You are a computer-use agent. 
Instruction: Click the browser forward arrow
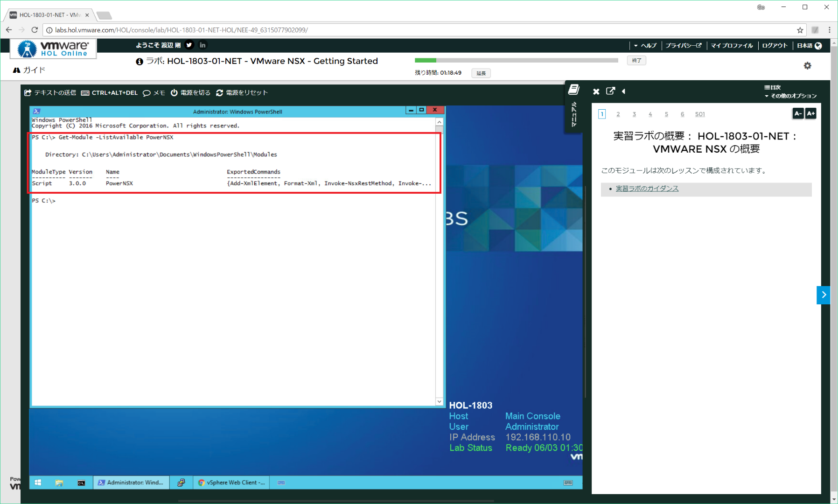pos(21,30)
